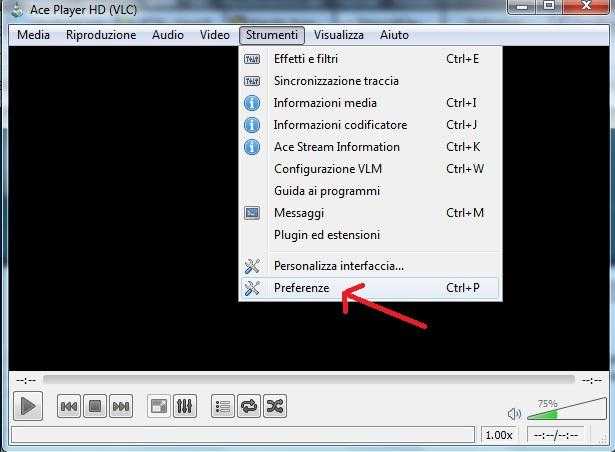Viewport: 615px width, 452px height.
Task: Mute audio via speaker icon
Action: click(514, 414)
